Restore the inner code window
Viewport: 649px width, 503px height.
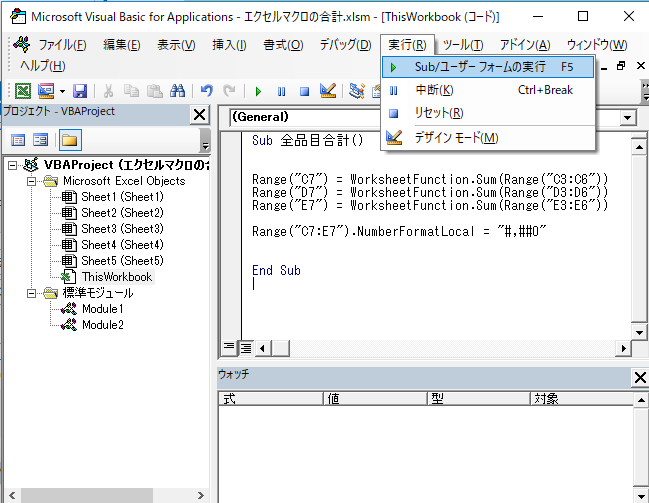[x=621, y=66]
